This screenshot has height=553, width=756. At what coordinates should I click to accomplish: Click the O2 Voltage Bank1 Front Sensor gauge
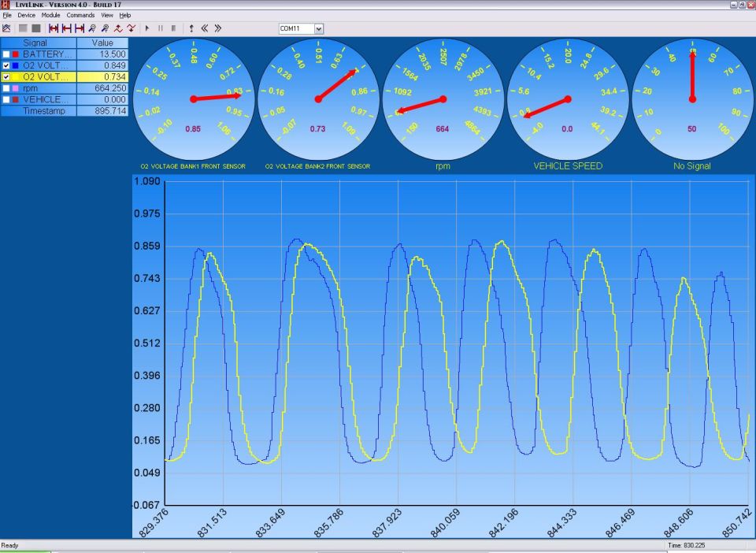[194, 99]
